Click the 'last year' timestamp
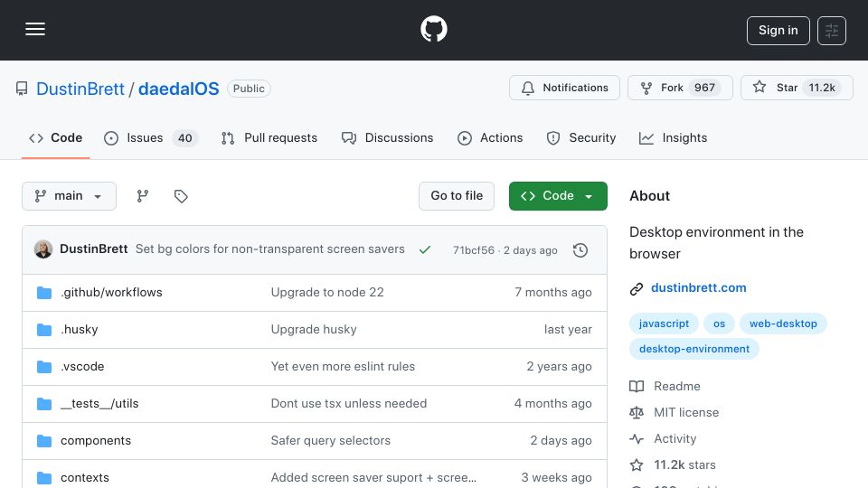The width and height of the screenshot is (868, 488). [568, 329]
